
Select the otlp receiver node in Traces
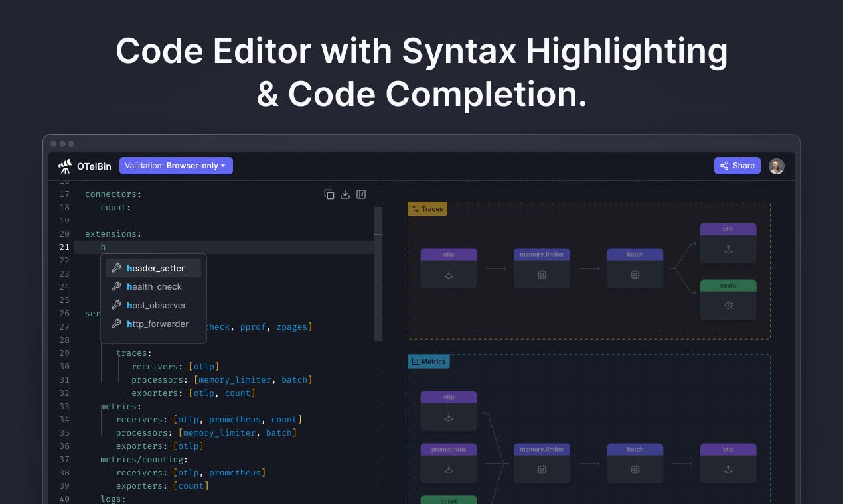click(x=449, y=268)
